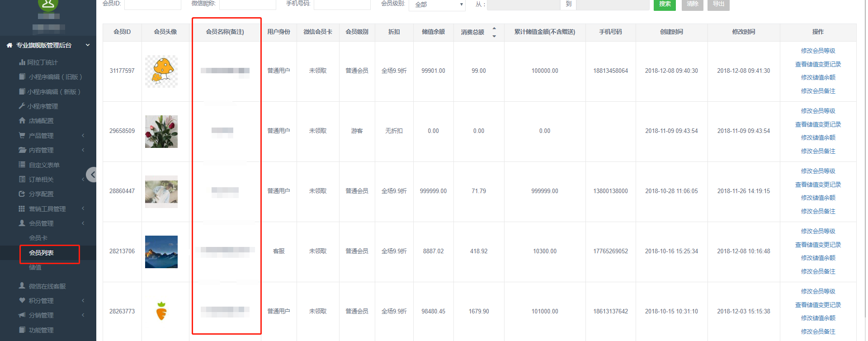
Task: Sort by 消费总额 column arrows
Action: 494,32
